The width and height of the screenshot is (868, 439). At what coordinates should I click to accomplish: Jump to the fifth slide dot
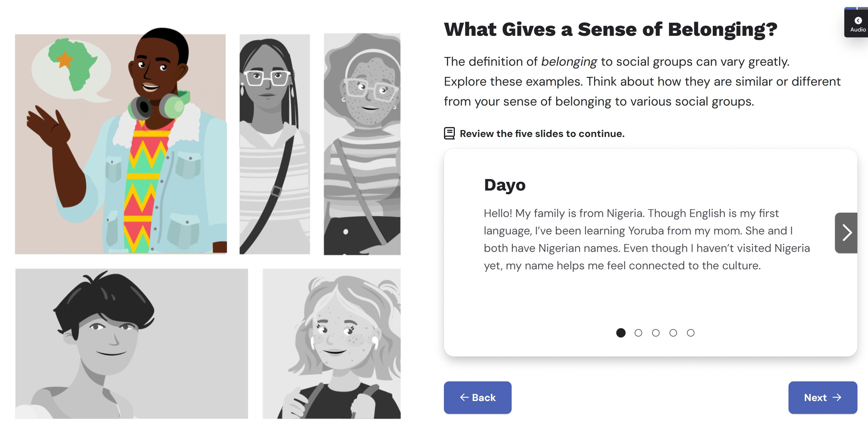click(x=690, y=333)
